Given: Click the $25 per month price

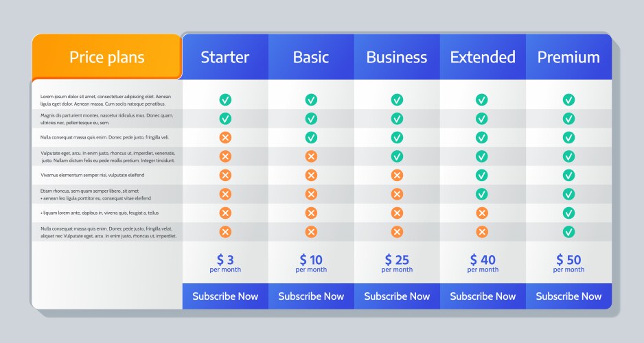Looking at the screenshot, I should (x=397, y=263).
